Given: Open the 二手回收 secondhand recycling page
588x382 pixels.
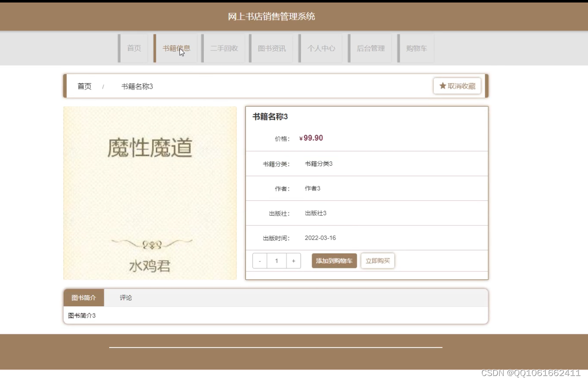Looking at the screenshot, I should coord(224,48).
